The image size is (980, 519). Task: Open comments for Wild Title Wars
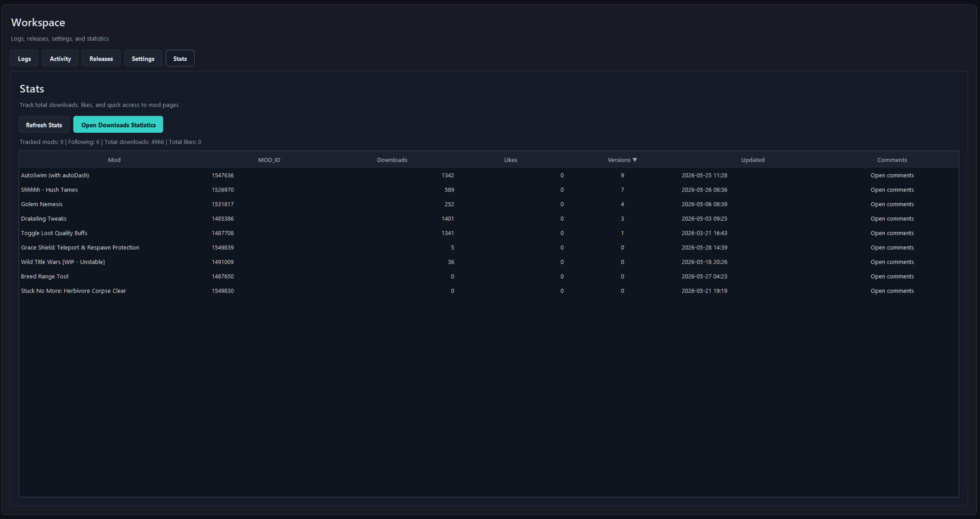pos(892,262)
